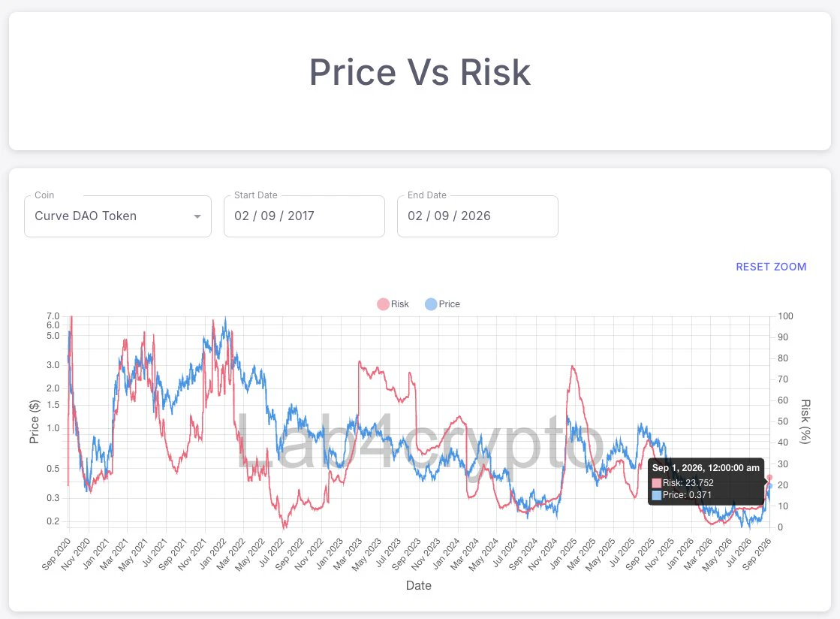Viewport: 840px width, 619px height.
Task: Click the blue Price swatch in the tooltip
Action: 656,495
